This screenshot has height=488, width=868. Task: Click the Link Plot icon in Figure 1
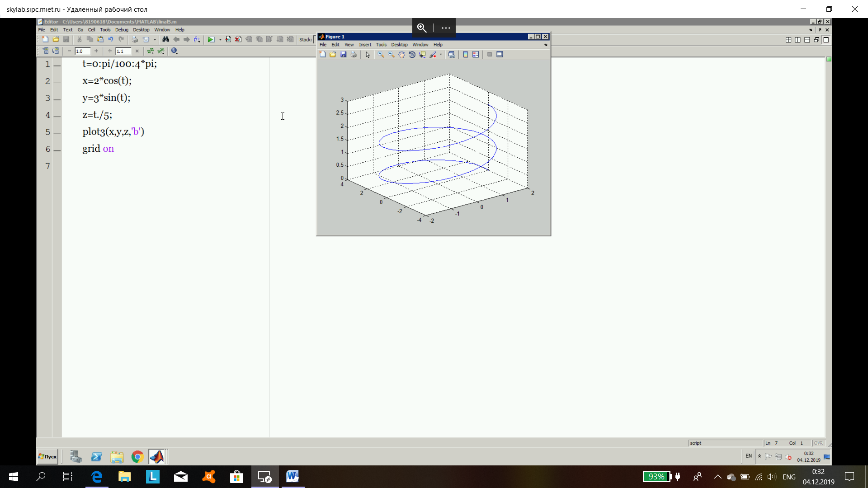point(451,54)
